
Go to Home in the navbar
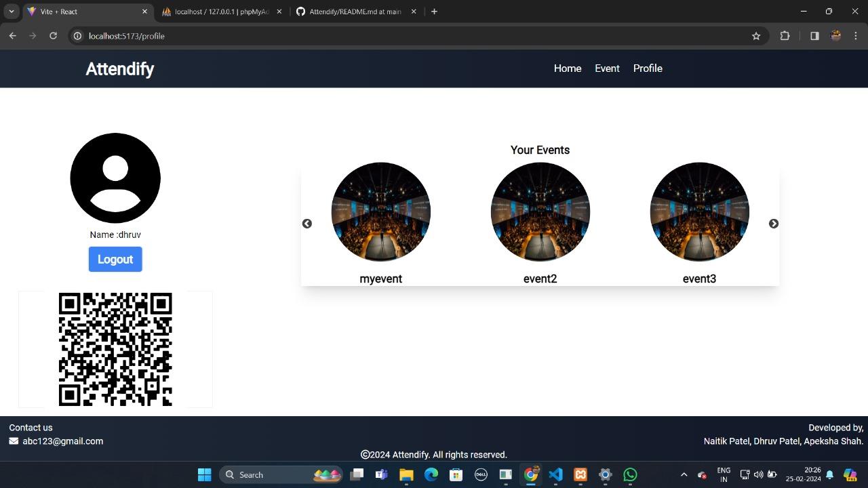[568, 68]
